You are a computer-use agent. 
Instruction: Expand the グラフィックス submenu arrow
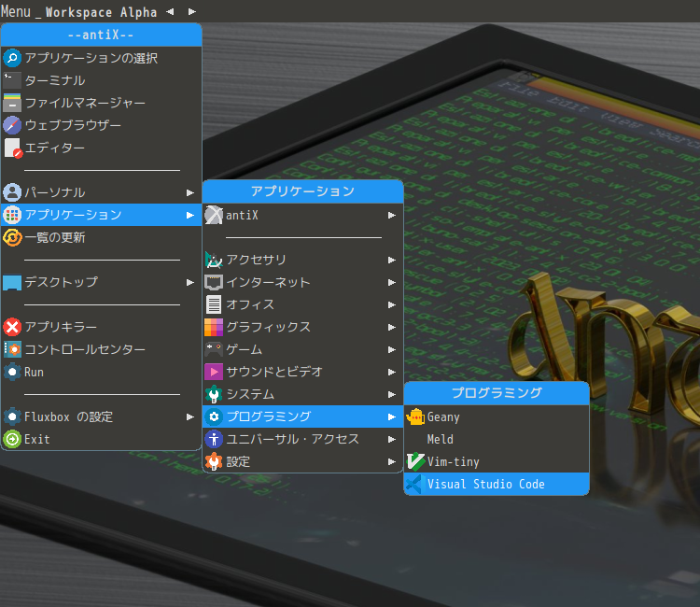pyautogui.click(x=391, y=327)
